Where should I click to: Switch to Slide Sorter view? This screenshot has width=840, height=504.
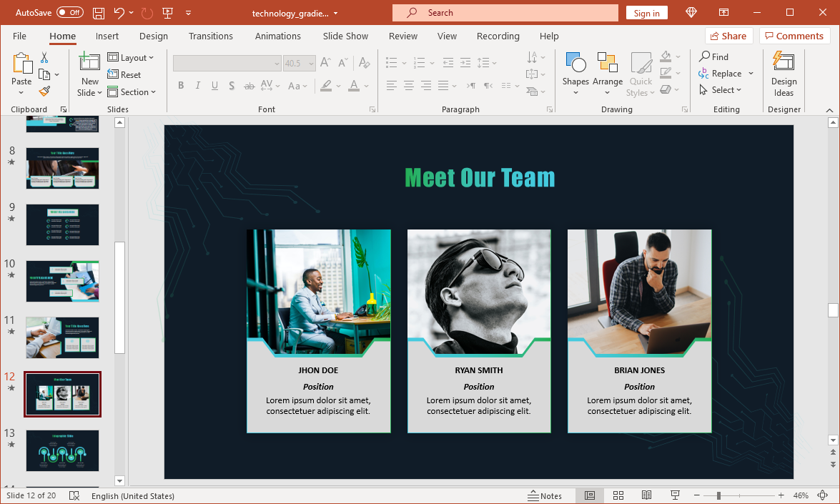[x=618, y=495]
